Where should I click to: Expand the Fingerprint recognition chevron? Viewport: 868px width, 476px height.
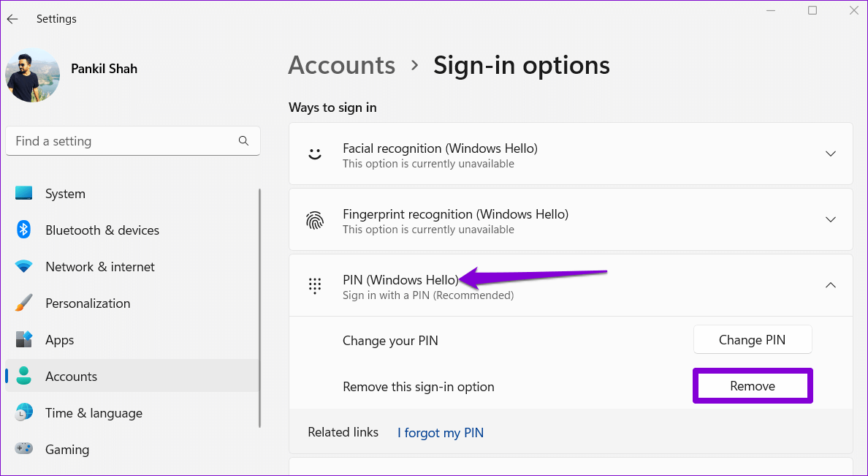click(830, 219)
